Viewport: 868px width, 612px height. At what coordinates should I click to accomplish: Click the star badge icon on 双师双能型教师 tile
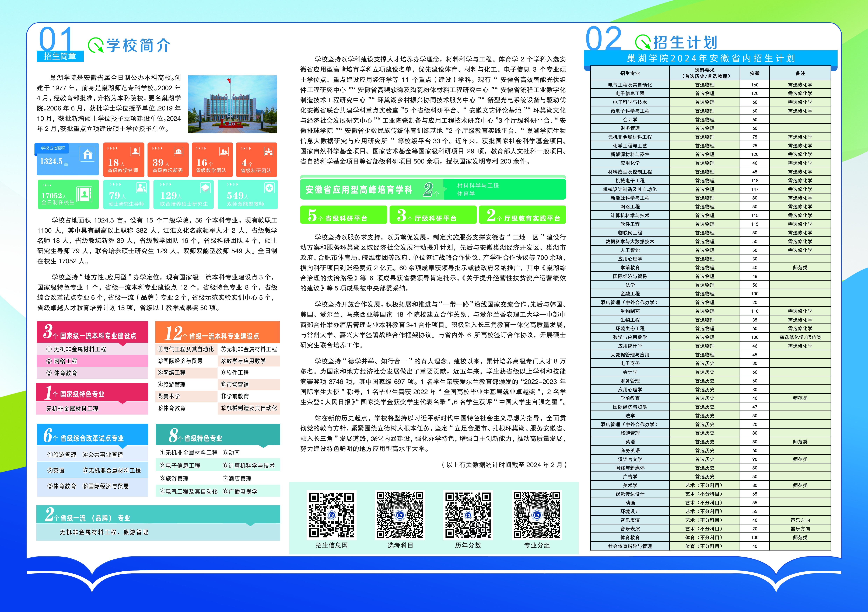pos(269,188)
